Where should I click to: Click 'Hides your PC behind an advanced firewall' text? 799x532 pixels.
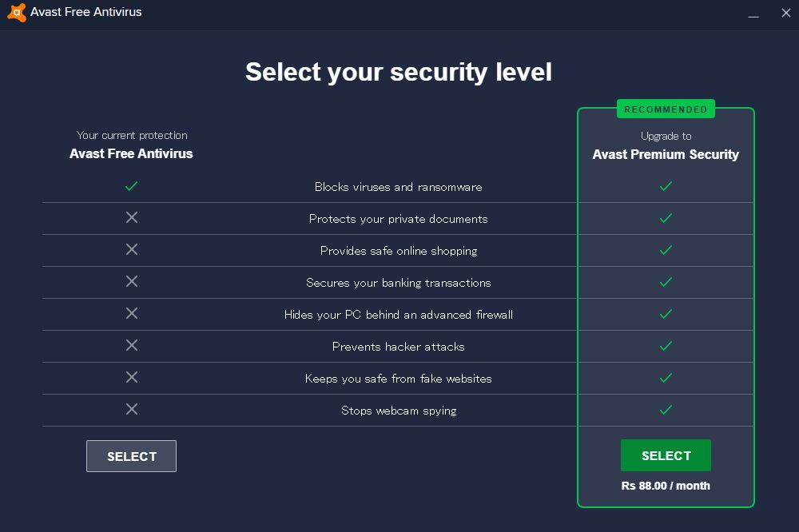(x=399, y=315)
